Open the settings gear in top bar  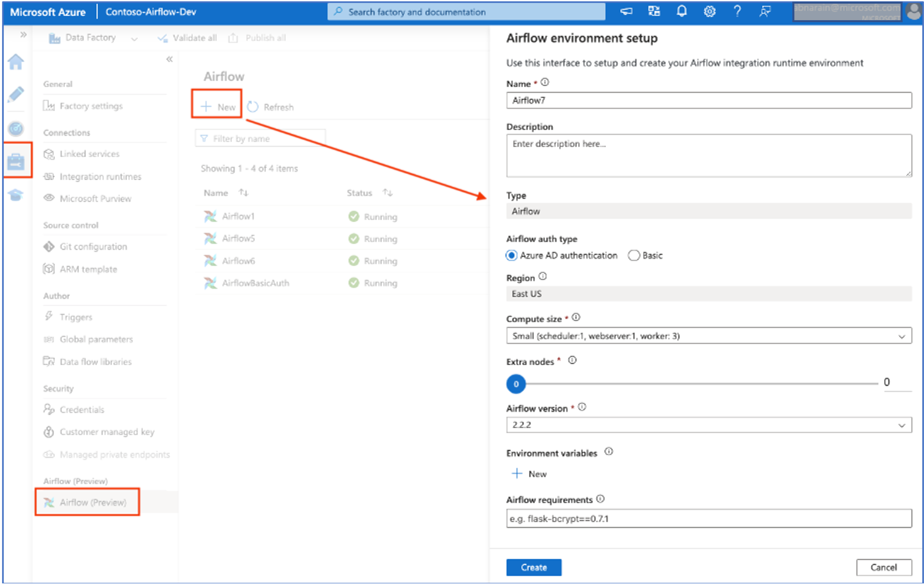pos(709,11)
